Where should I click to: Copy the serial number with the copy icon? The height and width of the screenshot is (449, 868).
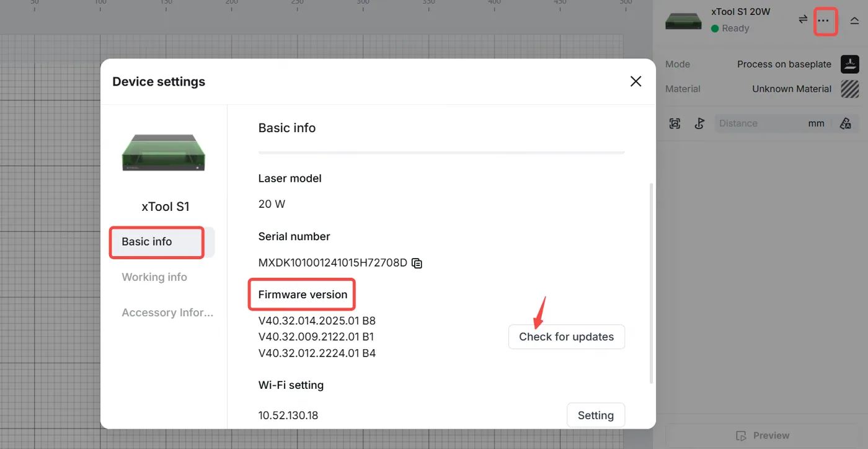pyautogui.click(x=417, y=263)
